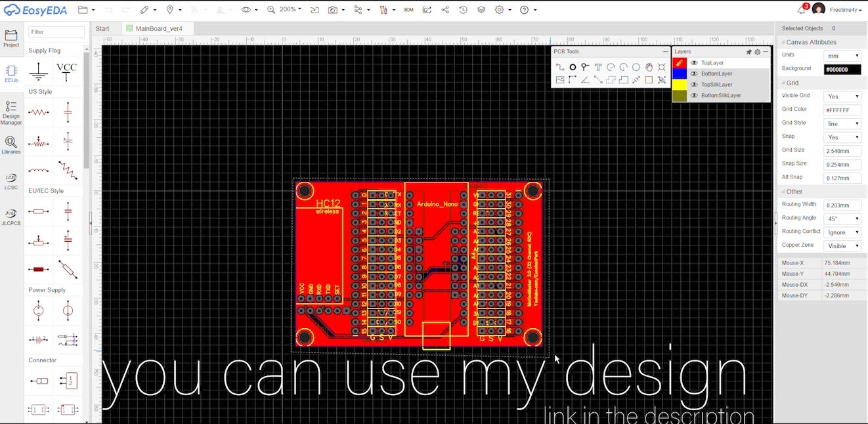Open the Project sidebar panel

point(11,38)
